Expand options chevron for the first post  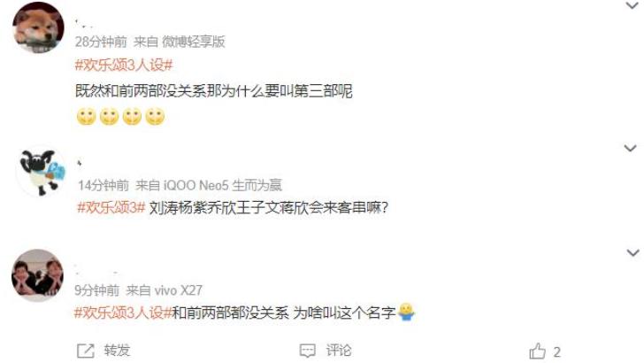pos(632,6)
